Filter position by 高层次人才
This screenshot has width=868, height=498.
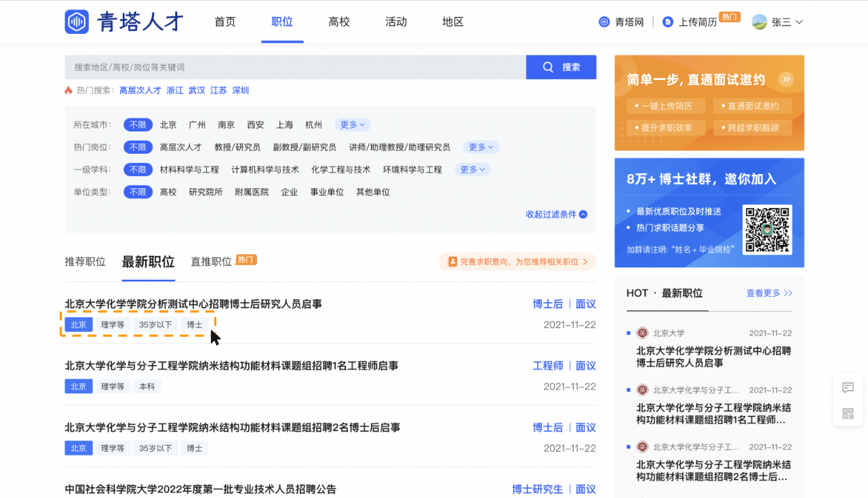click(x=181, y=147)
